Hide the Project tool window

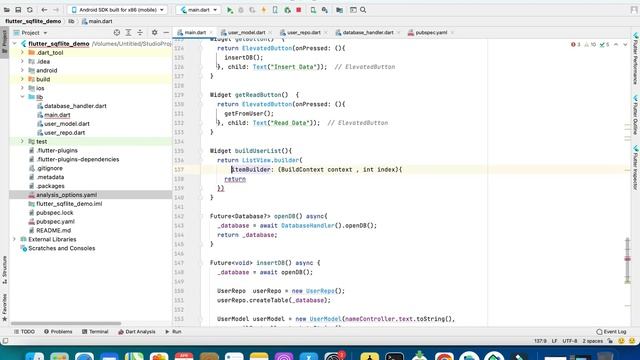[x=166, y=33]
